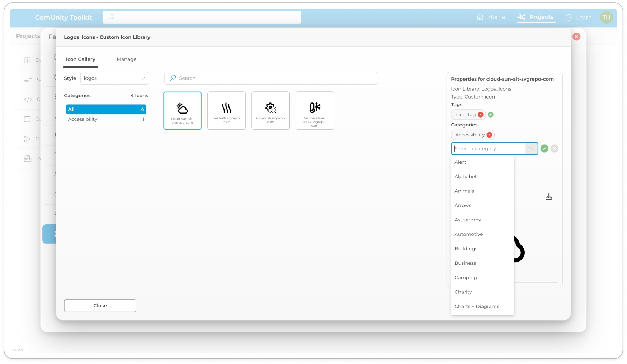
Task: Cancel category selection with grey X
Action: tap(554, 149)
